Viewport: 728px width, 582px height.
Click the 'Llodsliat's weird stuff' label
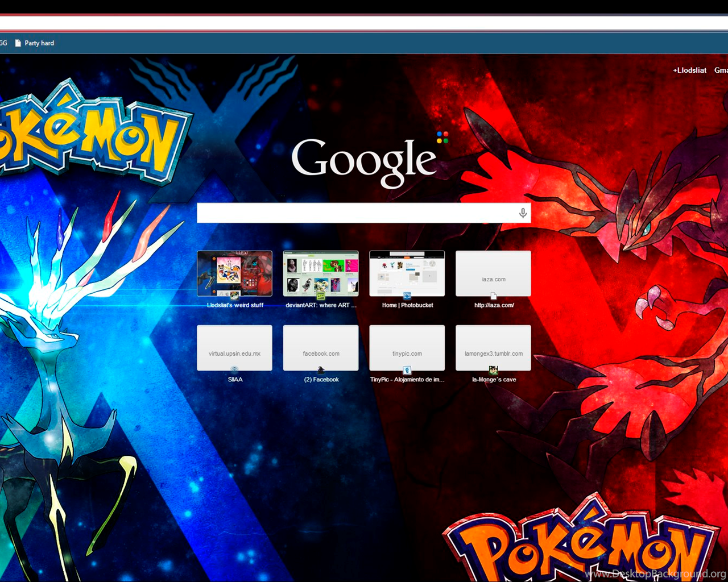235,305
